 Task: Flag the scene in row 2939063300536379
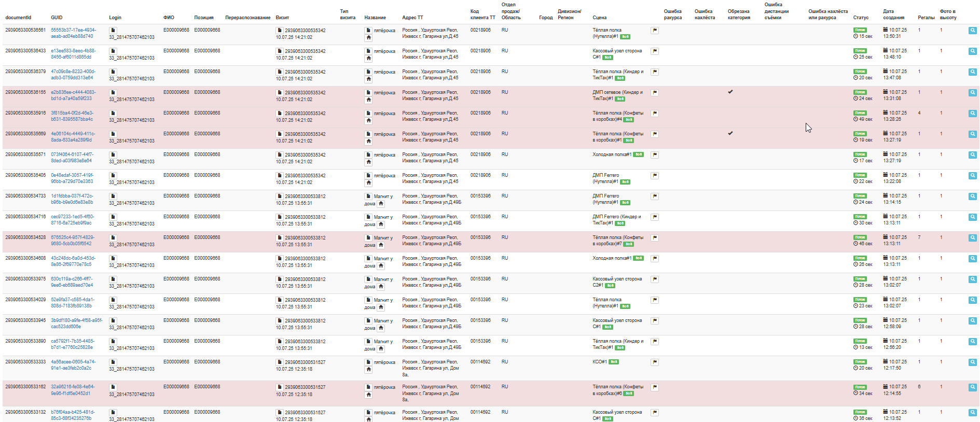[x=655, y=72]
